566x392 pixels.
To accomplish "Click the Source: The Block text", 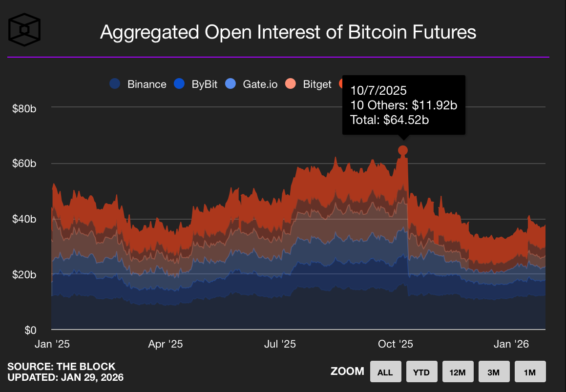I will pos(62,367).
